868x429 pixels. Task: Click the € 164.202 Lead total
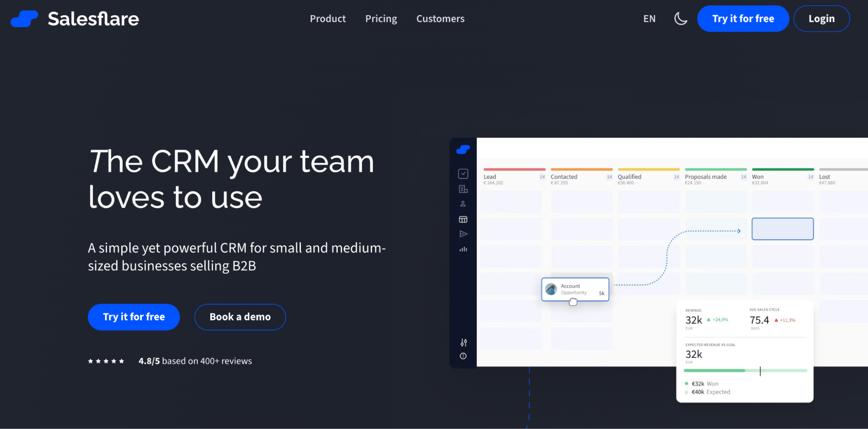(x=493, y=183)
